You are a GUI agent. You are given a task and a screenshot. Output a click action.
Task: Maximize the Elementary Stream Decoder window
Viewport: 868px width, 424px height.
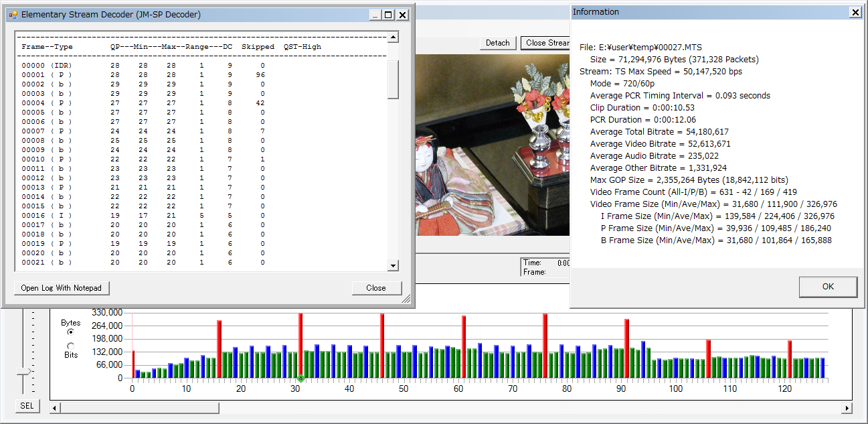[x=389, y=15]
